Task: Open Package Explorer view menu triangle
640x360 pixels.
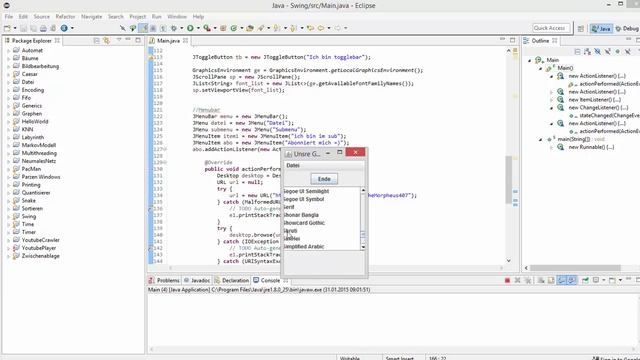Action: click(x=119, y=40)
